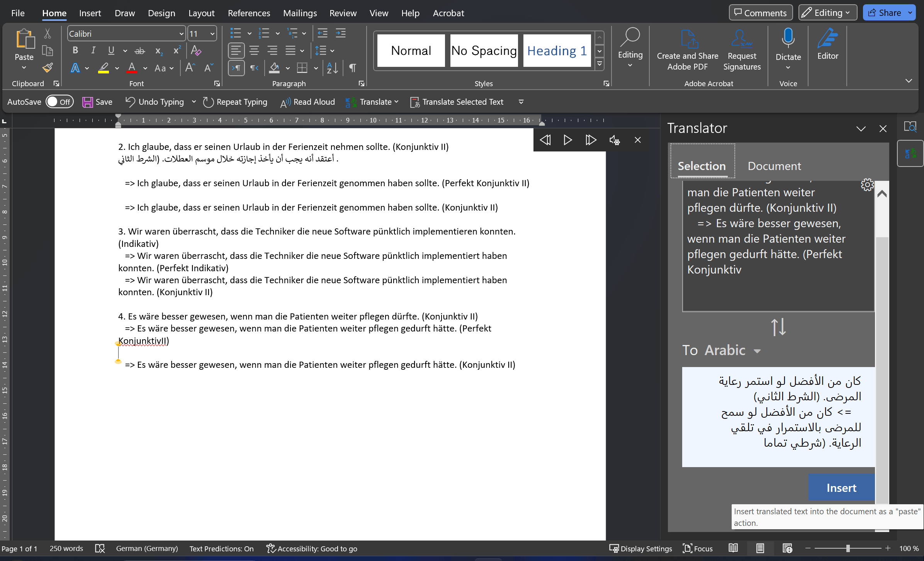Screen dimensions: 924x561
Task: Click the Dictate microphone icon
Action: tap(788, 39)
